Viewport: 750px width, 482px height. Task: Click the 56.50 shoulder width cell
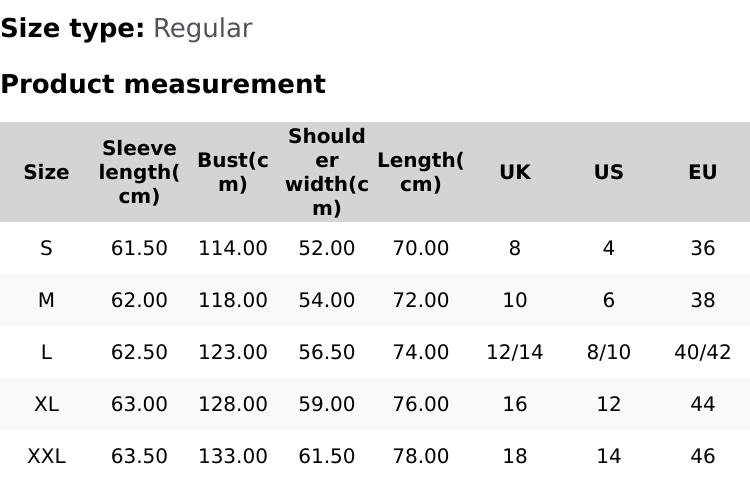[x=327, y=352]
